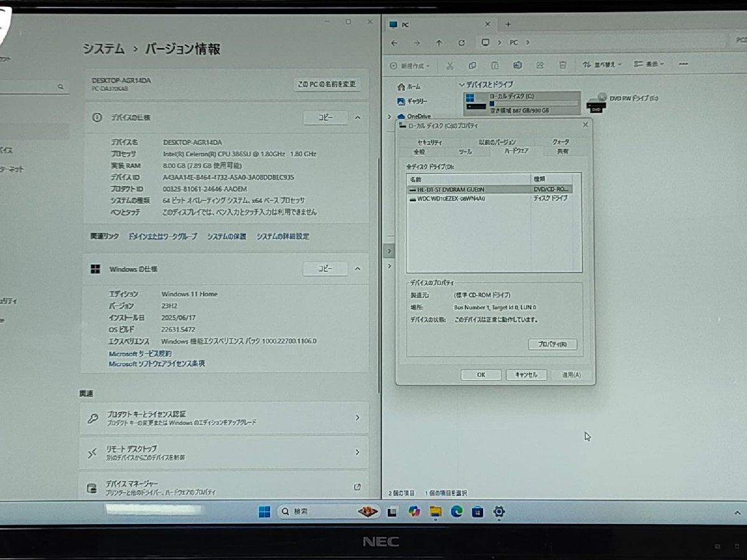Open Task View from the taskbar

pos(392,512)
